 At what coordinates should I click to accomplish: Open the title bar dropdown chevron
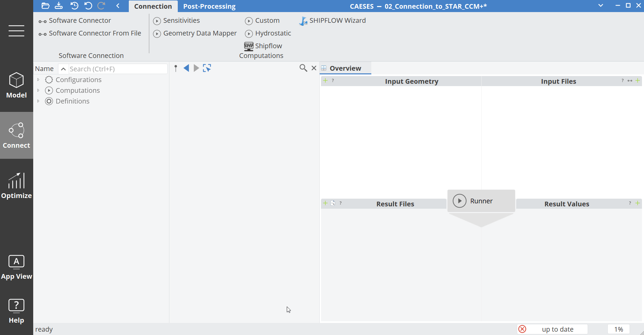[601, 5]
